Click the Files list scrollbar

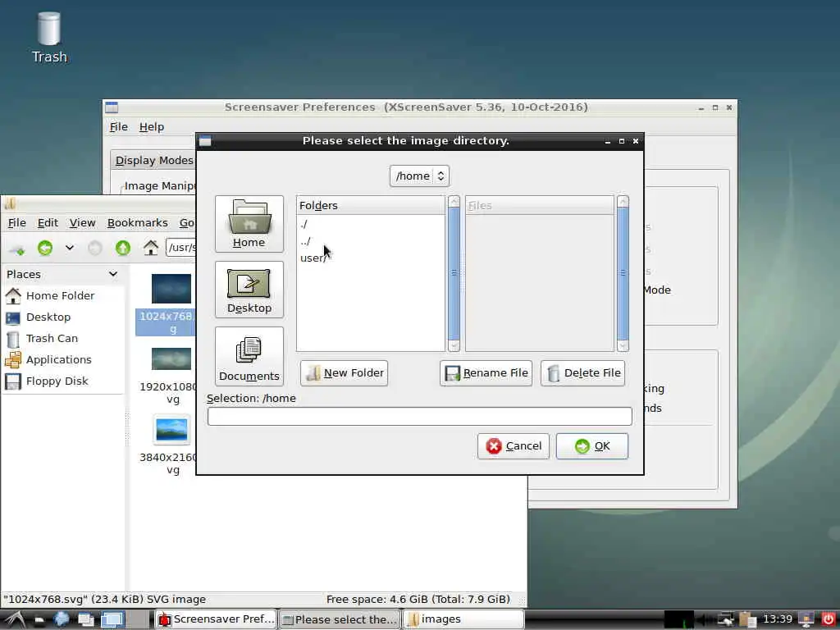click(x=623, y=273)
